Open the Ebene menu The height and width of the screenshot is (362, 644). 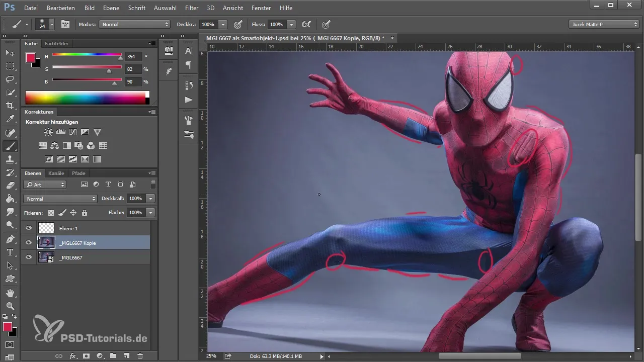(x=111, y=8)
